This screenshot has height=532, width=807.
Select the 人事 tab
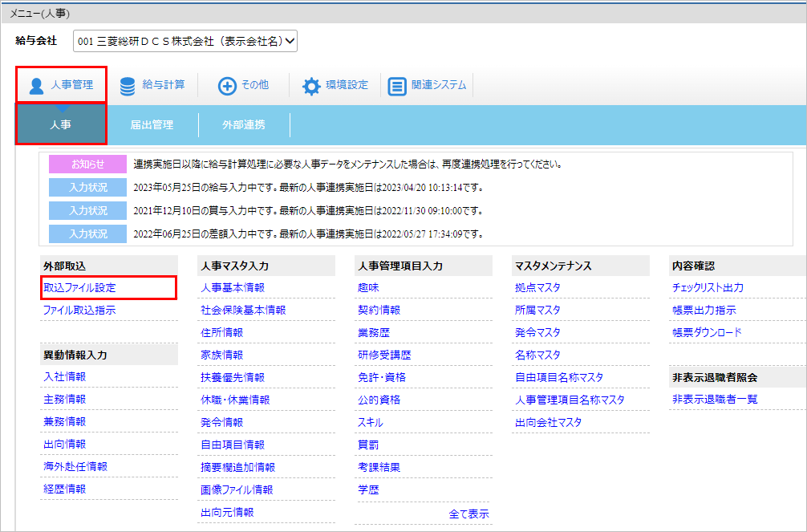pyautogui.click(x=61, y=124)
